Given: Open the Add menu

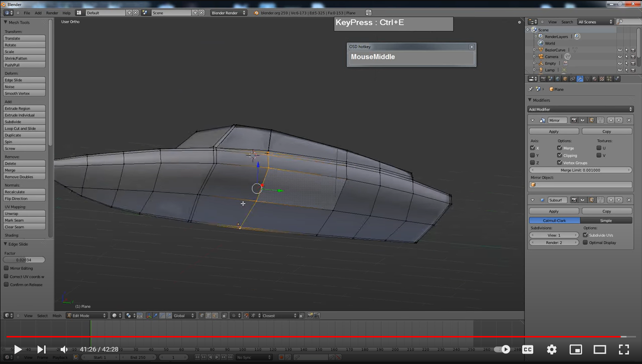Looking at the screenshot, I should [38, 13].
